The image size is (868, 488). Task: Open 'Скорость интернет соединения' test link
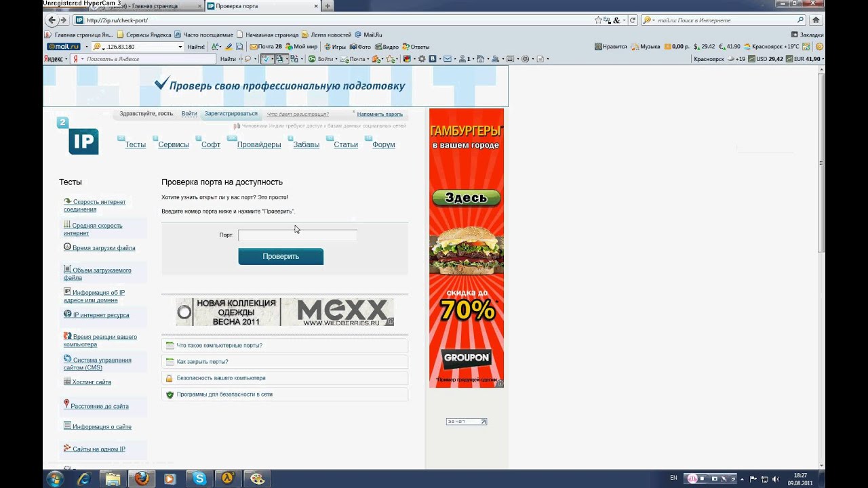[95, 205]
